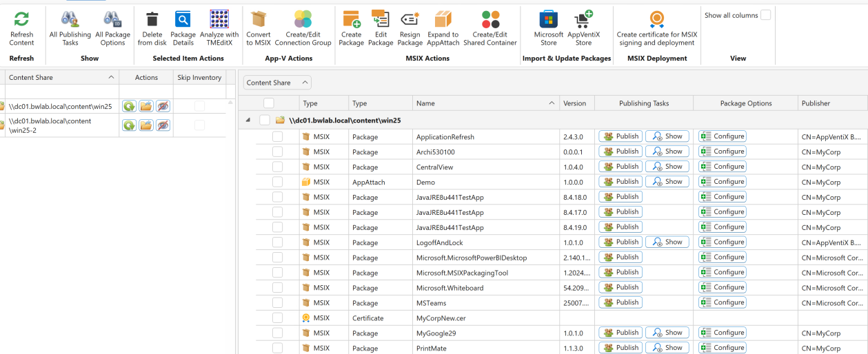Viewport: 868px width, 354px height.
Task: Collapse the \\dc01.bwlab.local\content\win25 group
Action: click(248, 120)
